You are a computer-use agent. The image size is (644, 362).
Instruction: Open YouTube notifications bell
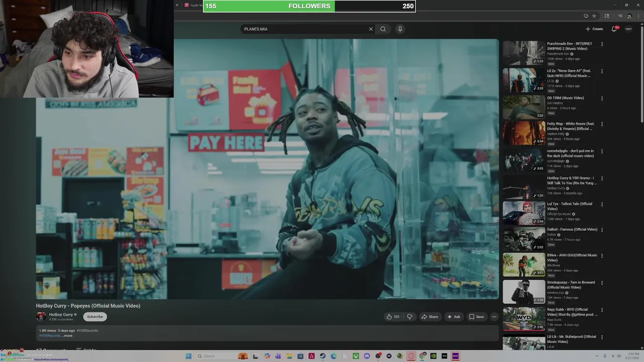[x=614, y=29]
